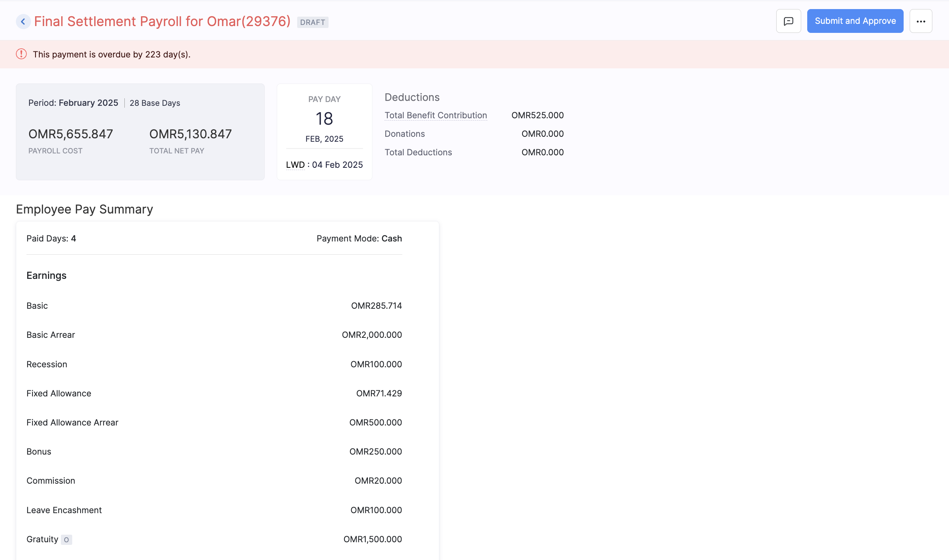Click the OMR5,655.847 payroll cost amount
The height and width of the screenshot is (560, 949).
71,134
